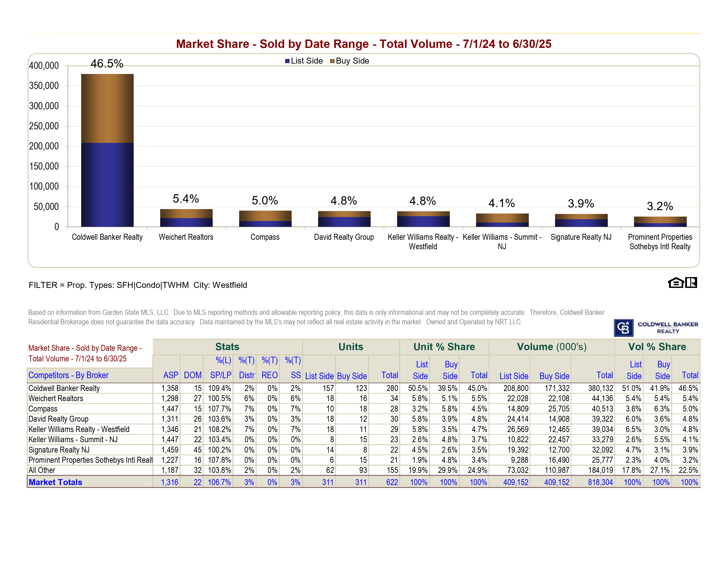The width and height of the screenshot is (728, 563).
Task: Click the Stats column group header
Action: 227,347
